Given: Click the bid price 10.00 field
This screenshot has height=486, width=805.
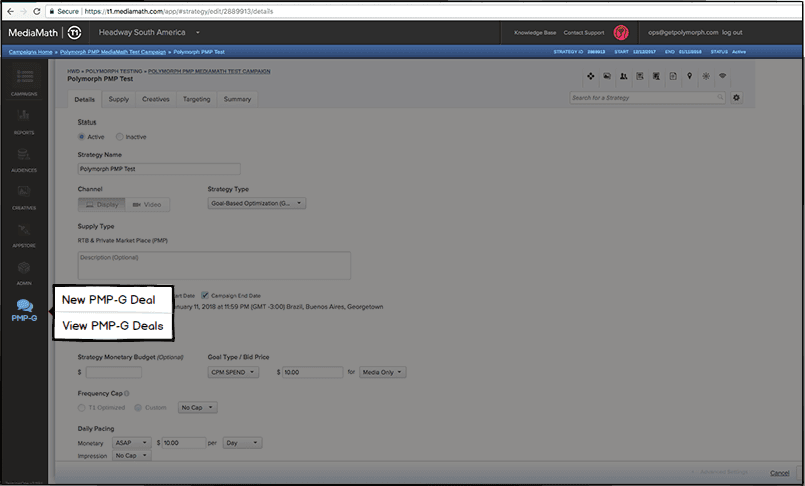Looking at the screenshot, I should [312, 372].
